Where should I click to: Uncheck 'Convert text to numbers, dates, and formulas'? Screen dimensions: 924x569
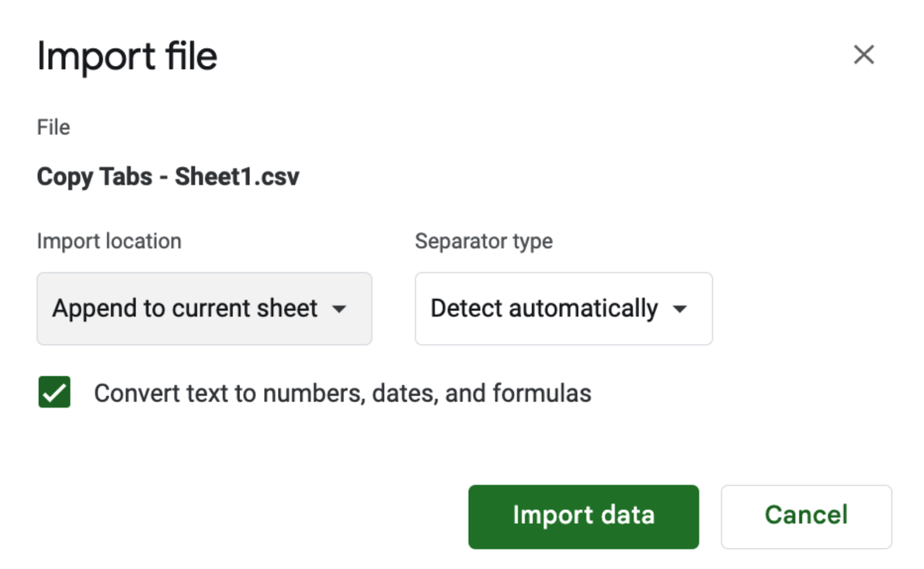click(54, 393)
